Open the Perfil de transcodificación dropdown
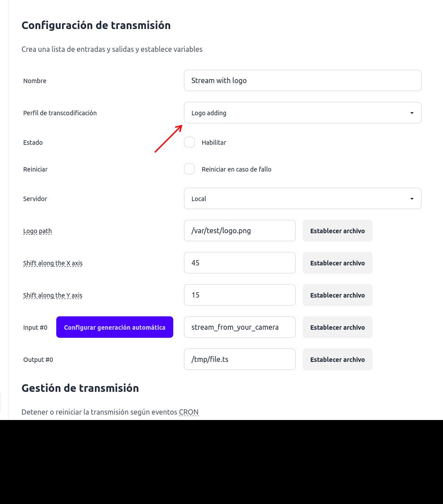The image size is (443, 504). point(302,113)
